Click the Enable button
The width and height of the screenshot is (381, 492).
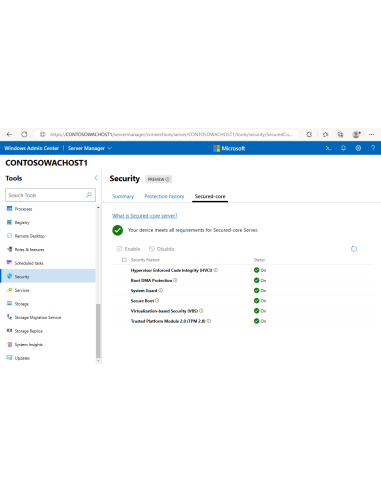coord(128,249)
